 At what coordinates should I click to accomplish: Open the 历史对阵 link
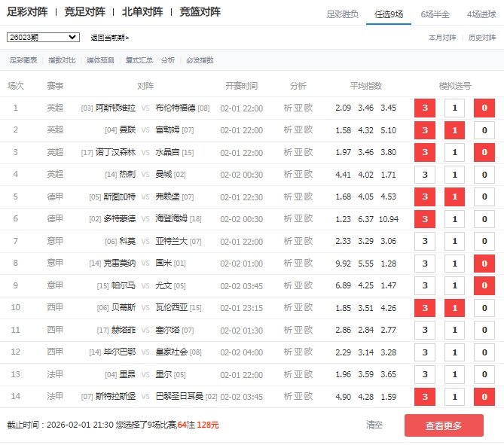[x=482, y=37]
